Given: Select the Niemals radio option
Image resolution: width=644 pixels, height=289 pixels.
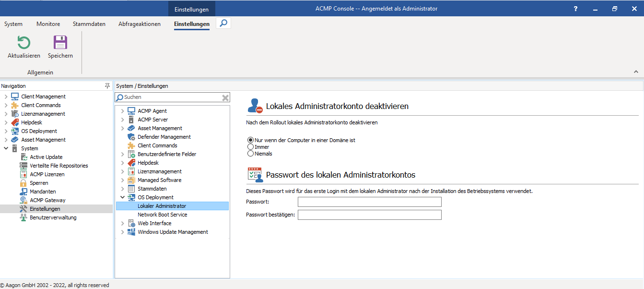Looking at the screenshot, I should click(x=250, y=153).
